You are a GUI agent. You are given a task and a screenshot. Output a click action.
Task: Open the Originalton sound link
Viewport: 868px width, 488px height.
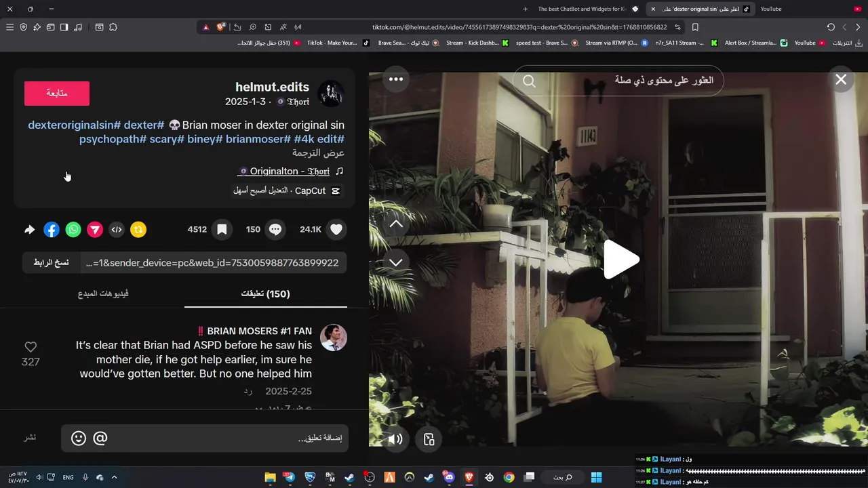[x=283, y=171]
